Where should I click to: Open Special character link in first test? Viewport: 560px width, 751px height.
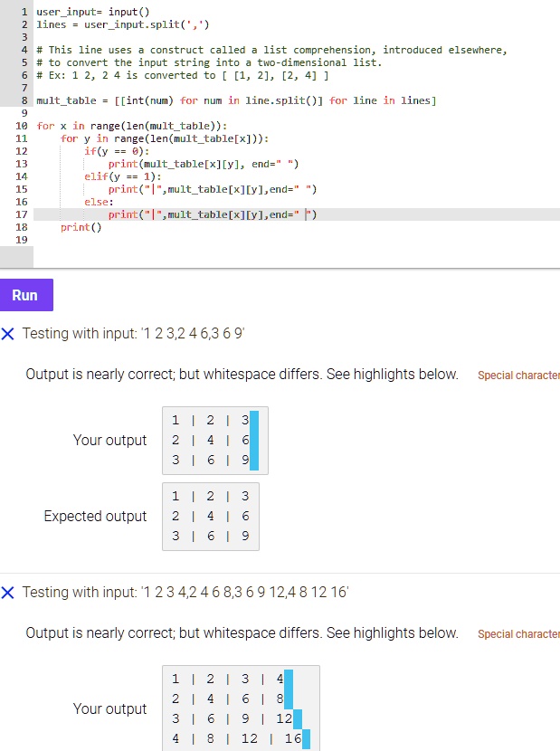[517, 375]
